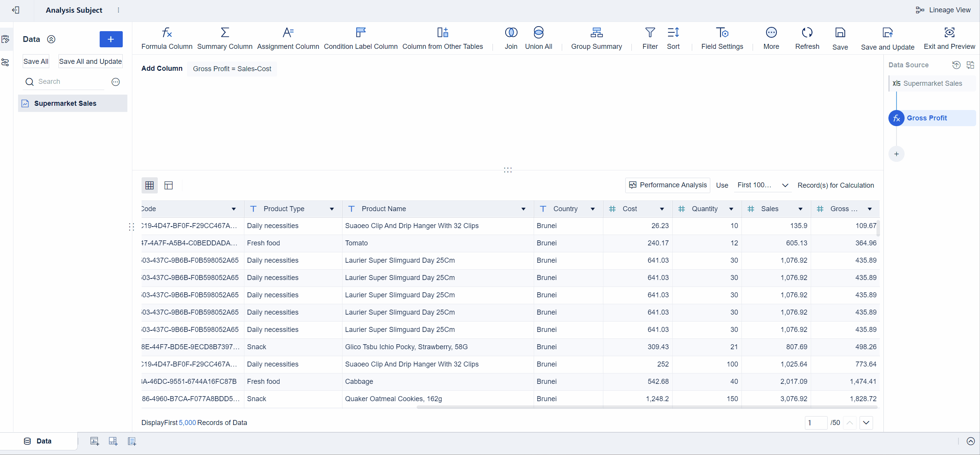Add an Assignment Column
This screenshot has height=455, width=980.
pyautogui.click(x=288, y=38)
